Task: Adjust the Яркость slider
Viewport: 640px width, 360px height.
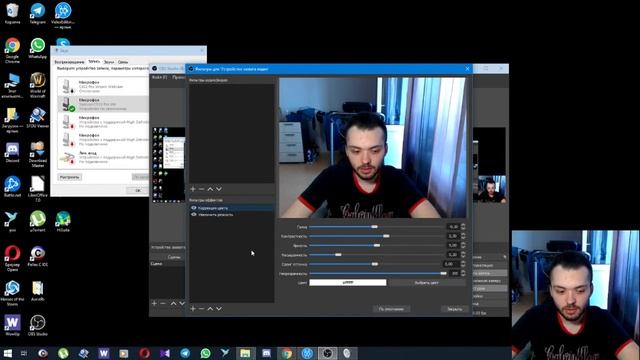Action: coord(377,245)
